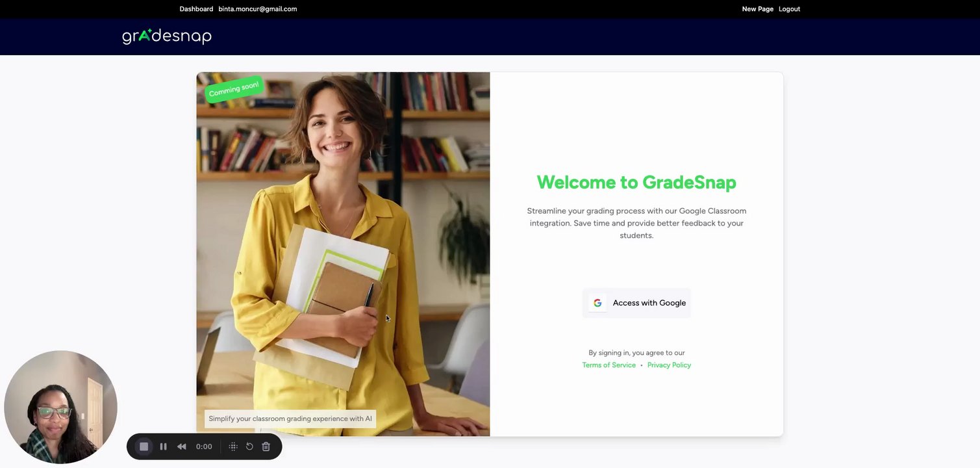Click the 0:00 recording timer
980x468 pixels.
[204, 447]
